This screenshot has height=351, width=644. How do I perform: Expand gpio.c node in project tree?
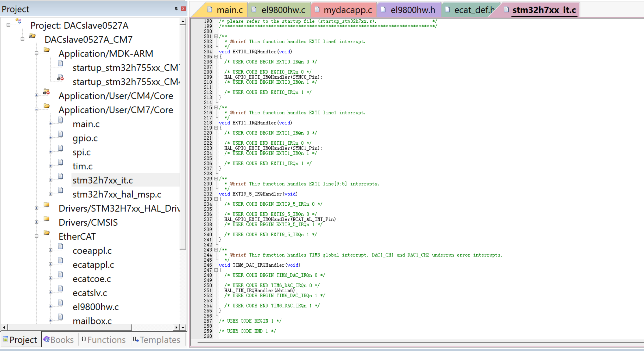pyautogui.click(x=50, y=138)
